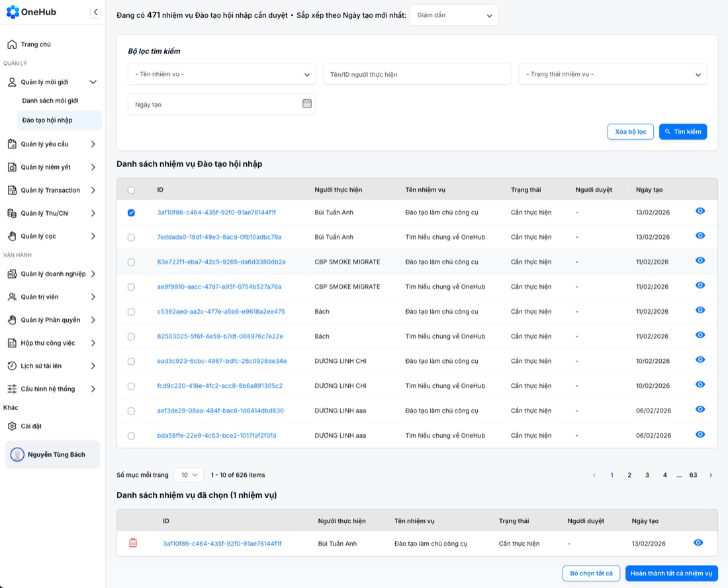Change the Giảm dần sort order dropdown
The height and width of the screenshot is (588, 728).
(x=454, y=15)
